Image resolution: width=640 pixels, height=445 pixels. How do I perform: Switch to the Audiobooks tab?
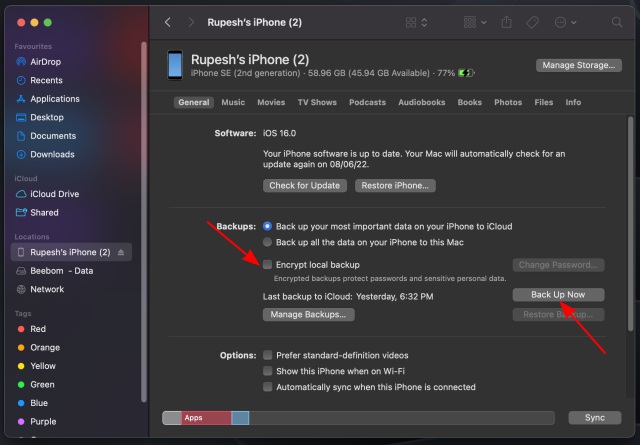pyautogui.click(x=422, y=102)
